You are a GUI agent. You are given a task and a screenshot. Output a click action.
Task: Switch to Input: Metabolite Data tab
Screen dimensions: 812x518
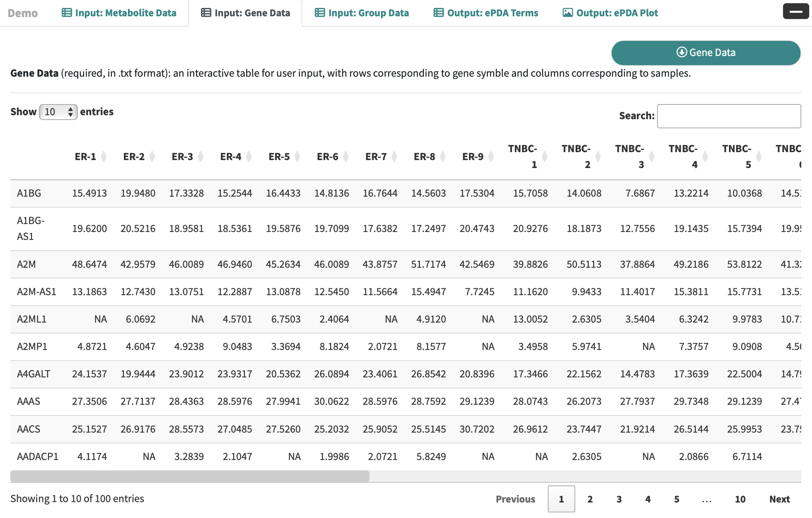click(119, 13)
